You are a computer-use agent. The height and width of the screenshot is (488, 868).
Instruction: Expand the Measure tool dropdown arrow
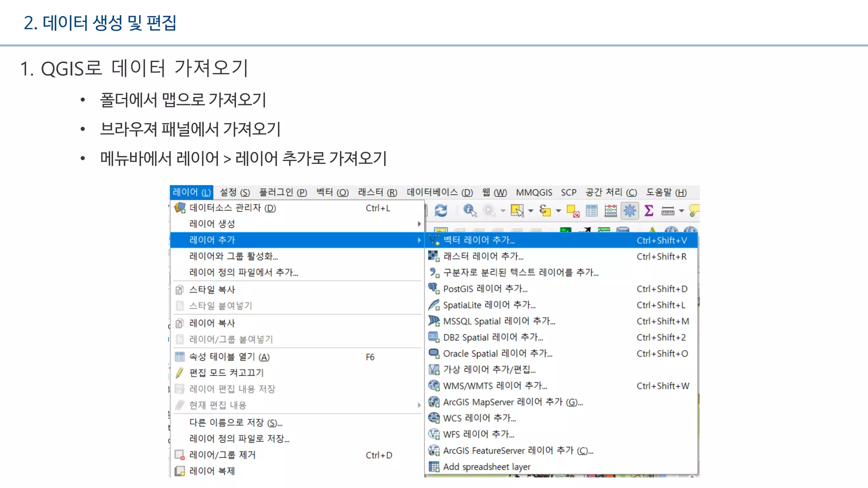tap(682, 211)
